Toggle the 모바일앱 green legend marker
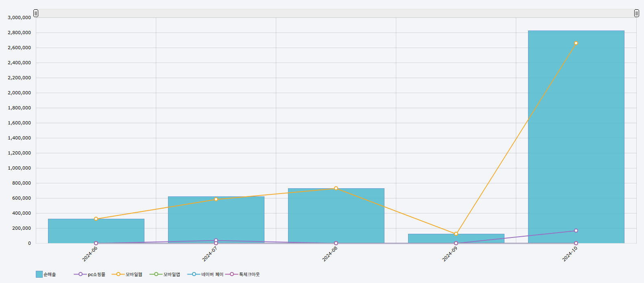The width and height of the screenshot is (644, 283). pos(156,274)
